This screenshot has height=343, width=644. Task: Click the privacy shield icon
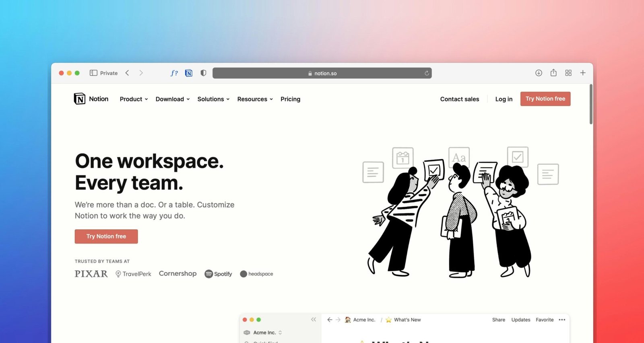[x=203, y=73]
